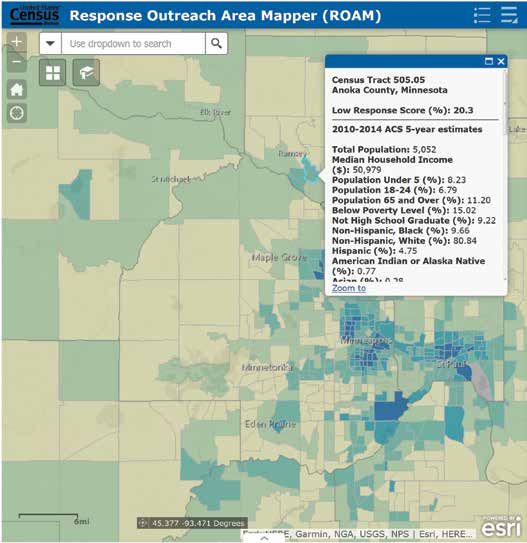The width and height of the screenshot is (527, 543).
Task: Click 'Below Poverty Level (%): 15.02' text
Action: pos(404,211)
